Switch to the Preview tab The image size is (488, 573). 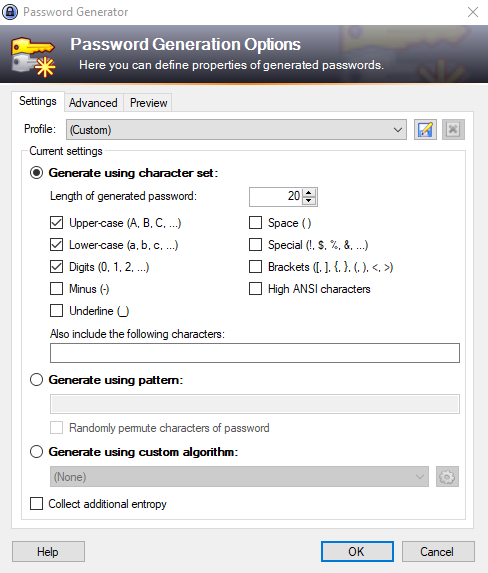(148, 103)
